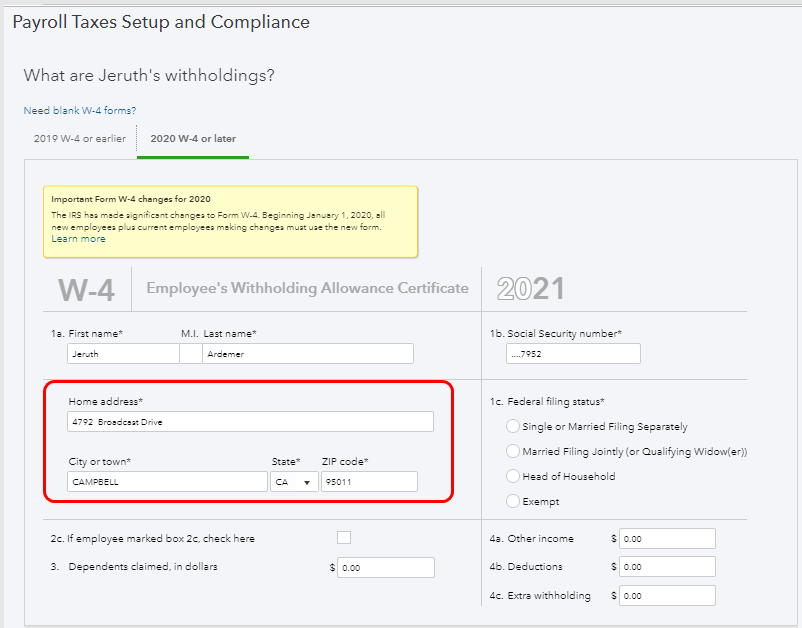Check the box 2c checkbox

click(344, 538)
